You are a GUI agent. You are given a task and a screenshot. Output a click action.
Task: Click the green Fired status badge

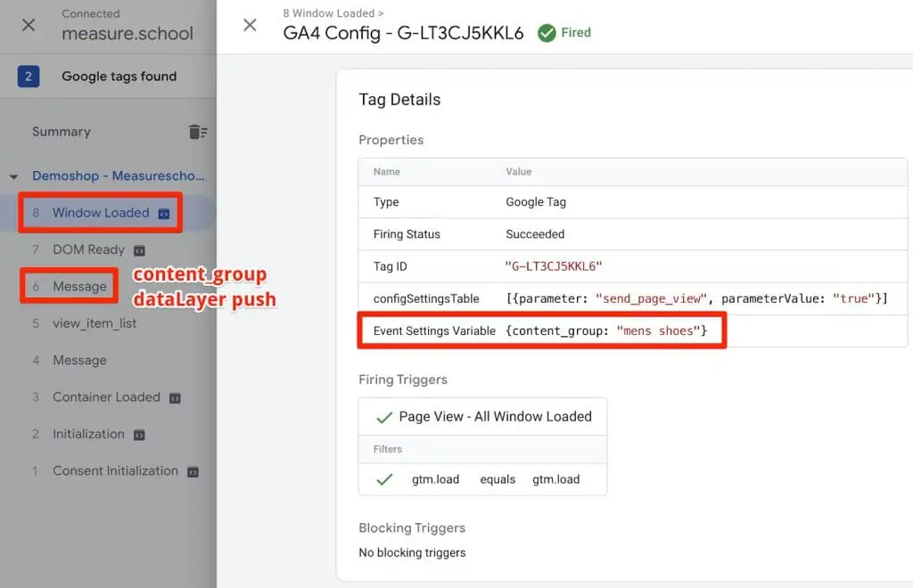coord(563,32)
